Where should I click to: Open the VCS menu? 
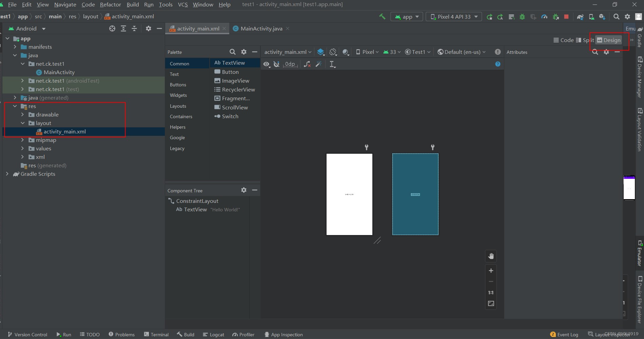pyautogui.click(x=183, y=4)
